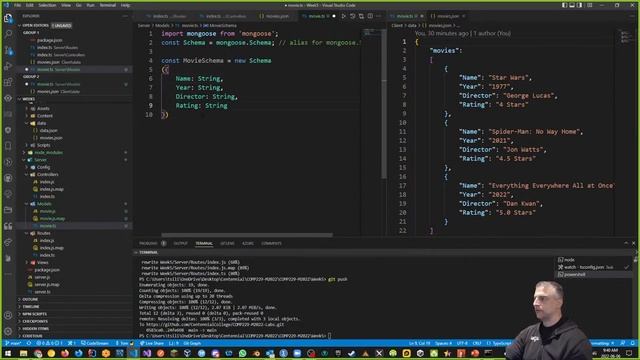Open the Help menu

pyautogui.click(x=125, y=5)
